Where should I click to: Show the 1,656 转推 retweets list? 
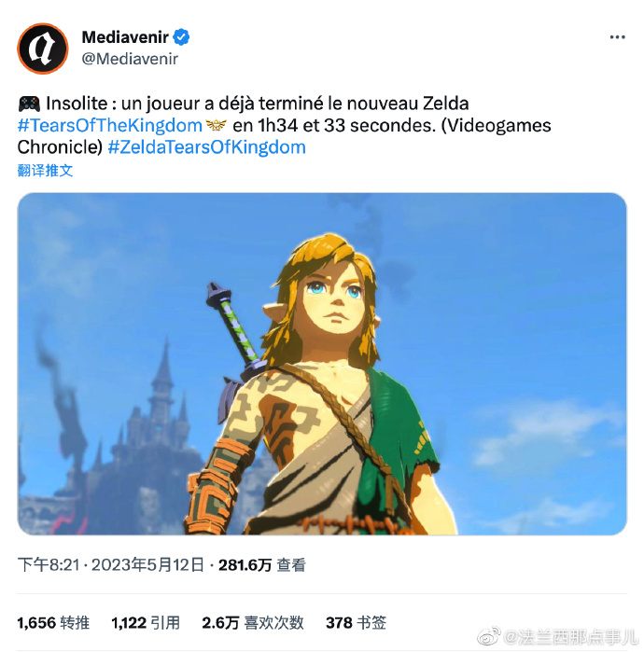click(53, 622)
